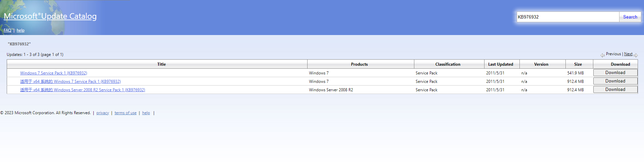Download the Windows Server 2008 R2 update
This screenshot has width=644, height=162.
click(615, 90)
